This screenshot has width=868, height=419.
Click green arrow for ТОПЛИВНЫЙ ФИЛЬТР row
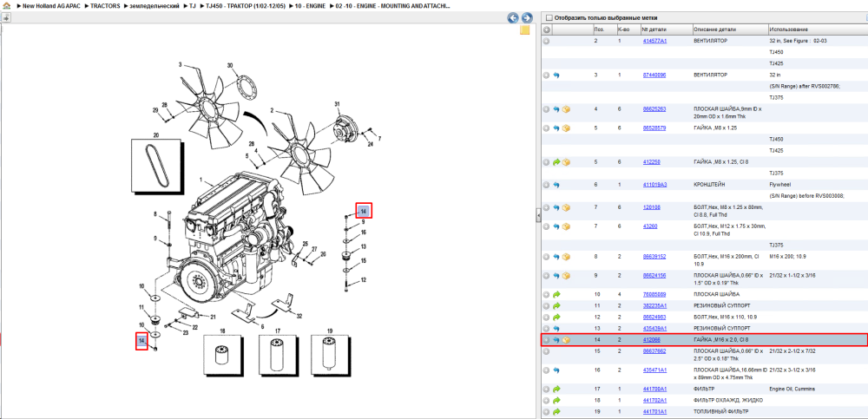tap(556, 412)
